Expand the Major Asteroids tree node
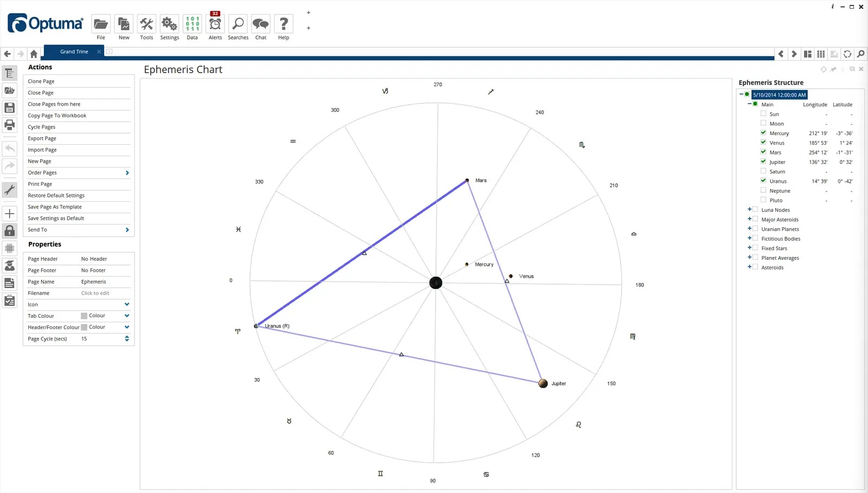This screenshot has width=868, height=493. (750, 219)
